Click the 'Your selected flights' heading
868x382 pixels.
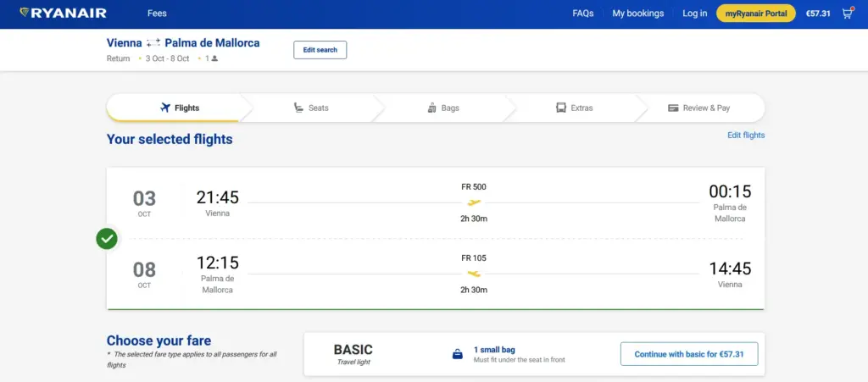[x=170, y=139]
